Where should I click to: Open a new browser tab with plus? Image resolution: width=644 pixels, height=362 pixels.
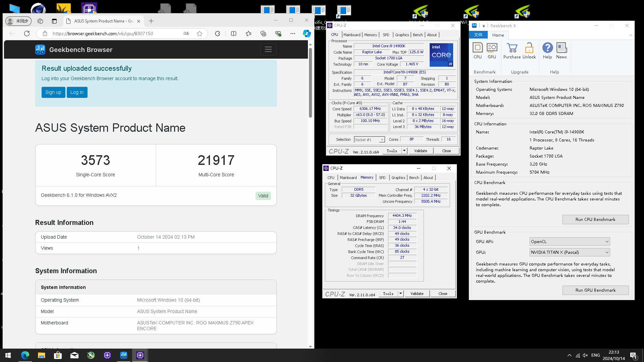[x=151, y=21]
